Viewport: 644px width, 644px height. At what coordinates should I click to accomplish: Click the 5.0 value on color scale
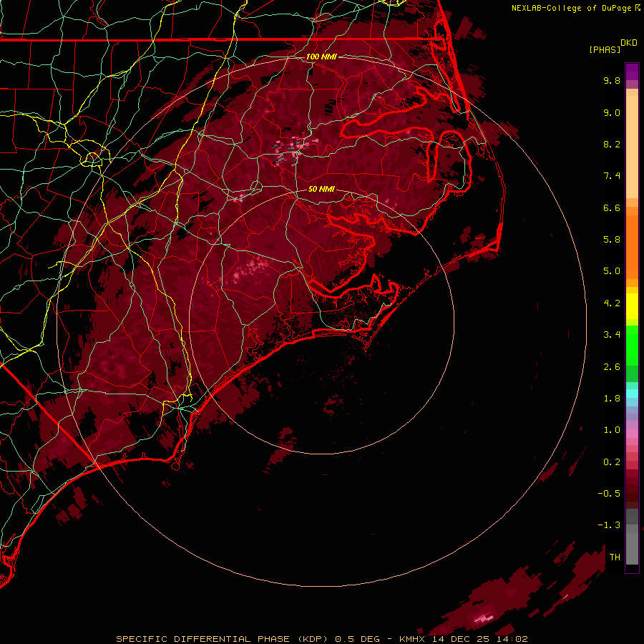pyautogui.click(x=612, y=271)
